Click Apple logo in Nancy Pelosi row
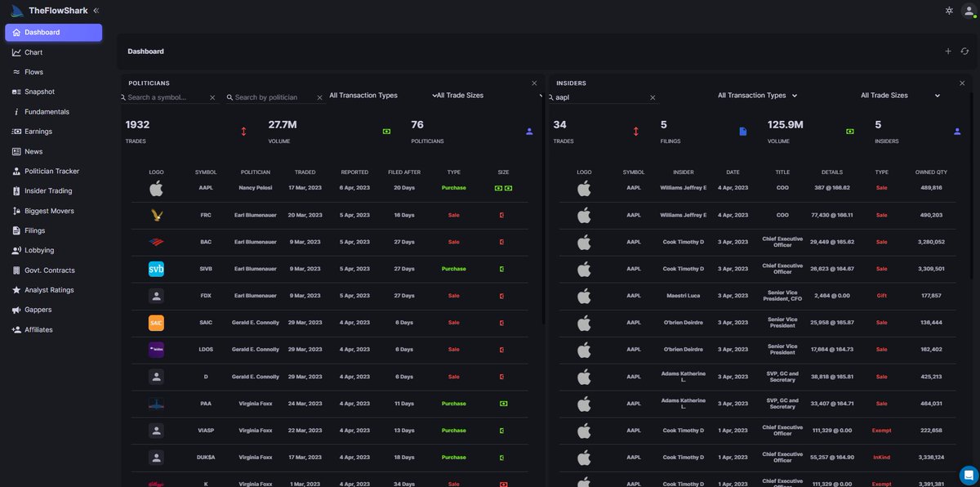 [x=156, y=188]
